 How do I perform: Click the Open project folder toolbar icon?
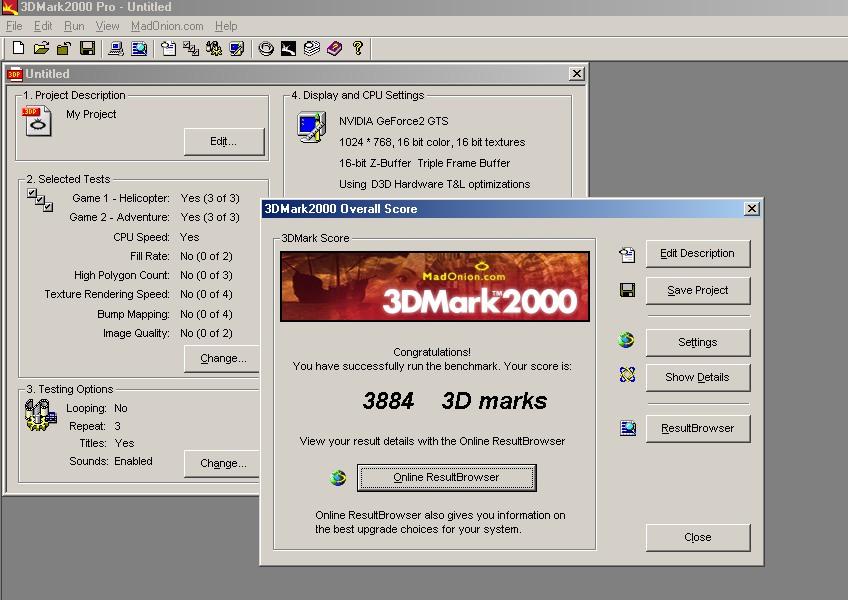click(x=41, y=48)
